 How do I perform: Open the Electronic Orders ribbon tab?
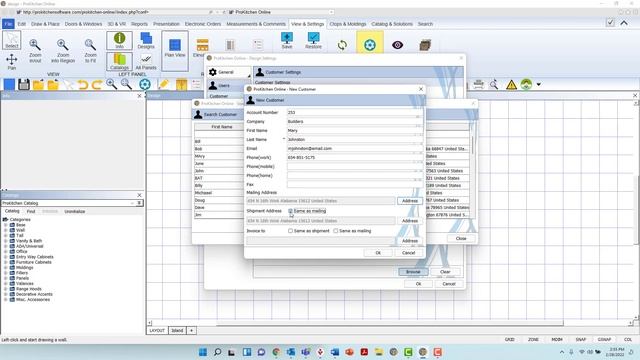point(203,24)
